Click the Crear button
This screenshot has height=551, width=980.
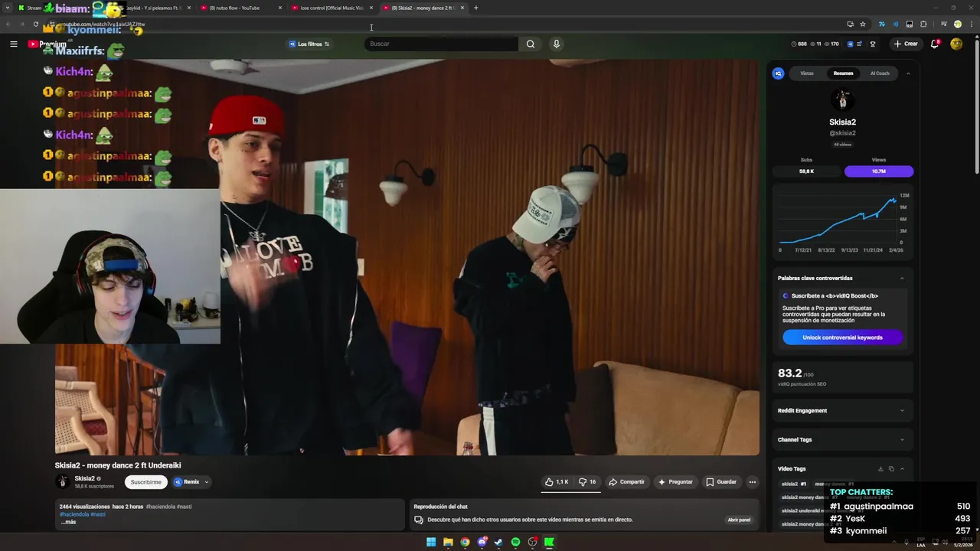tap(905, 44)
